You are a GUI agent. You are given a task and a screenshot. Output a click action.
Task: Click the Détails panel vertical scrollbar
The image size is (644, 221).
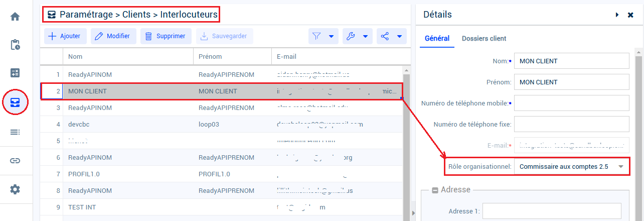(x=639, y=134)
